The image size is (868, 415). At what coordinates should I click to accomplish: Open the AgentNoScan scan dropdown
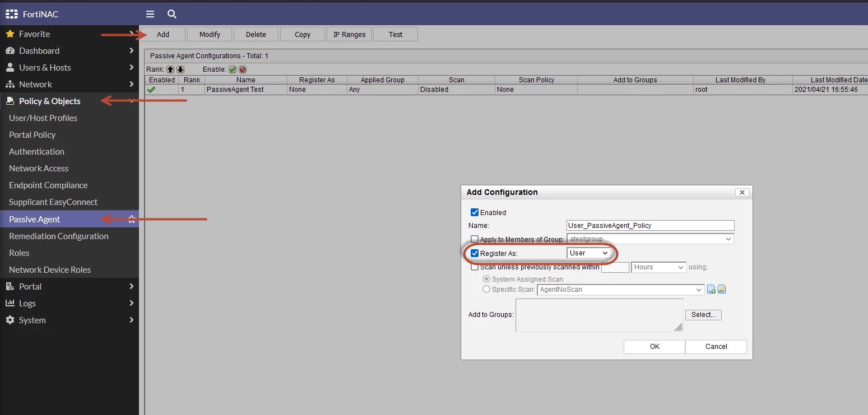coord(621,290)
